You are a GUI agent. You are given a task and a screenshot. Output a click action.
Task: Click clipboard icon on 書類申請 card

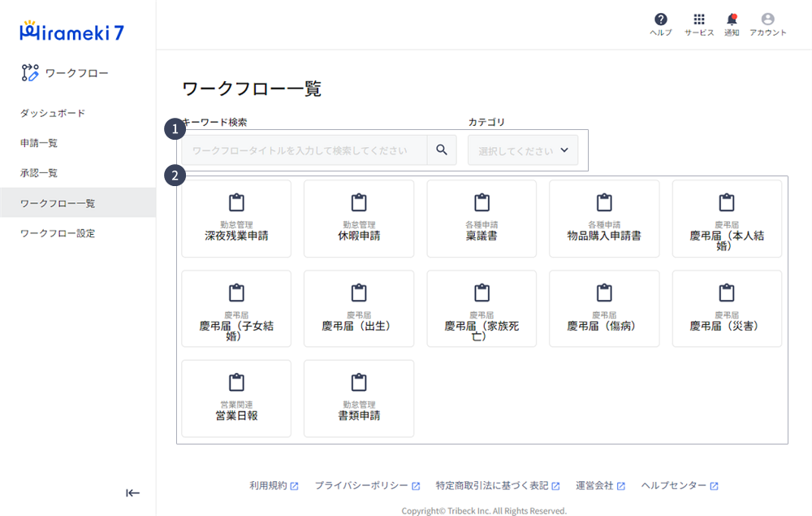click(359, 383)
